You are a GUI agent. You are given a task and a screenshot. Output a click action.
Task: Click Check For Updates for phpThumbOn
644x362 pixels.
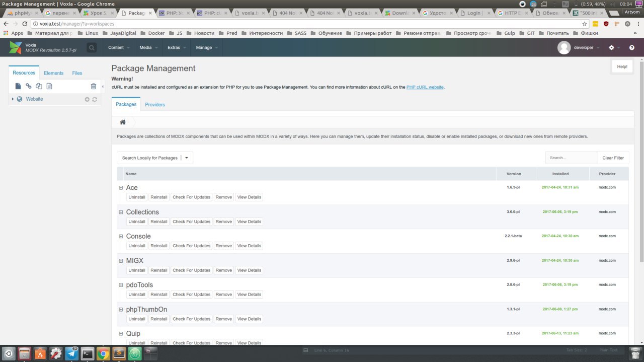[x=192, y=319]
